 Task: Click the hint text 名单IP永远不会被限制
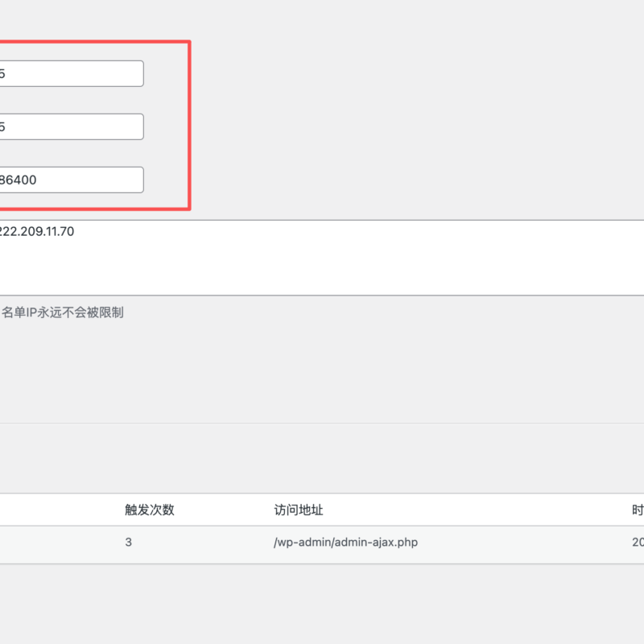[63, 312]
